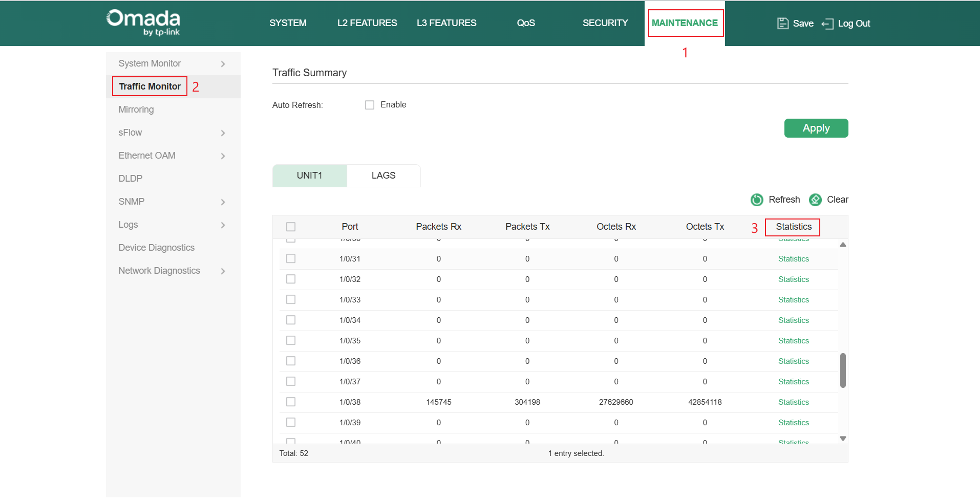Open Statistics link for port 1/0/36

[x=793, y=361]
